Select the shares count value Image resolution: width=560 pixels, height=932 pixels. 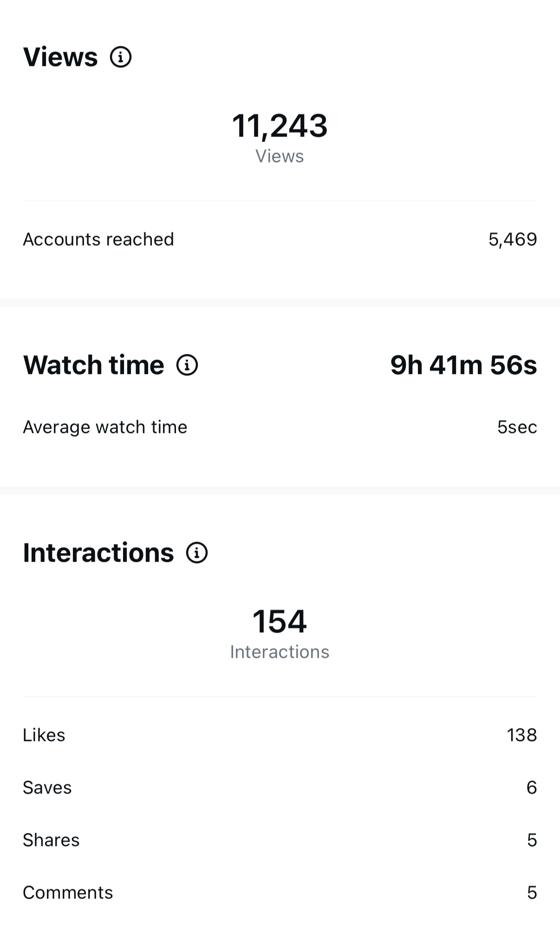(532, 840)
